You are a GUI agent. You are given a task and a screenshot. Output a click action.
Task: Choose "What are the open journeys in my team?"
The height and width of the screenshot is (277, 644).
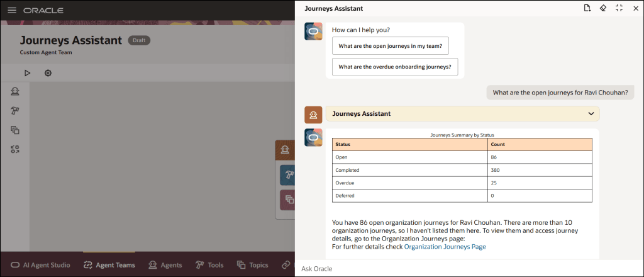pos(390,46)
